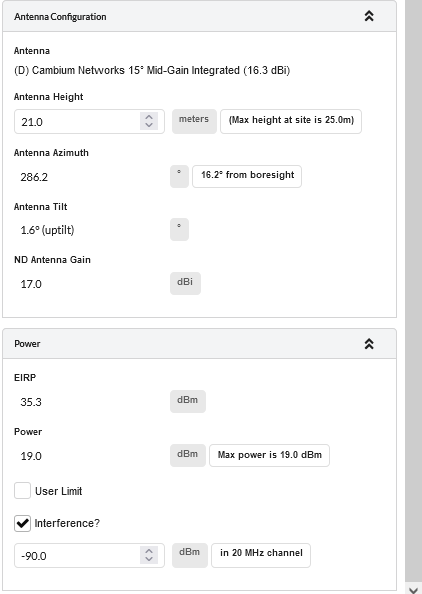Select the Cambium Networks antenna name
422x594 pixels.
click(152, 70)
